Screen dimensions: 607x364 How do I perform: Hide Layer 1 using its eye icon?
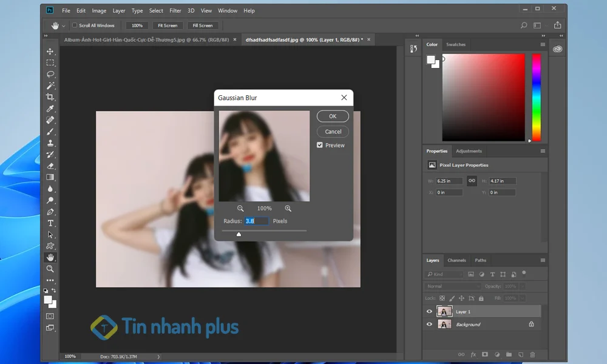429,311
